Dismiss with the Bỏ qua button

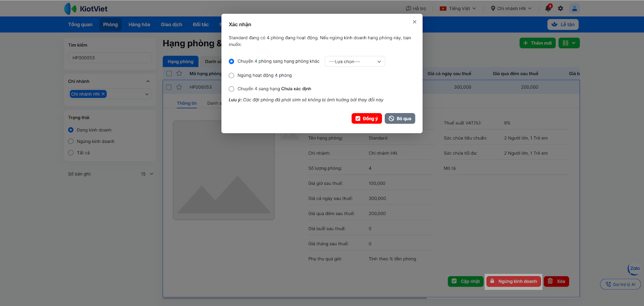click(400, 119)
